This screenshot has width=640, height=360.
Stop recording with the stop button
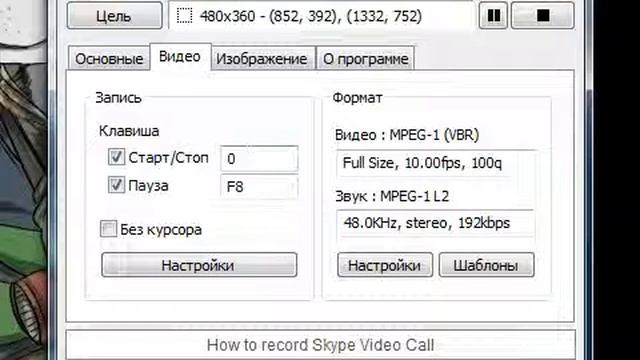pos(542,16)
